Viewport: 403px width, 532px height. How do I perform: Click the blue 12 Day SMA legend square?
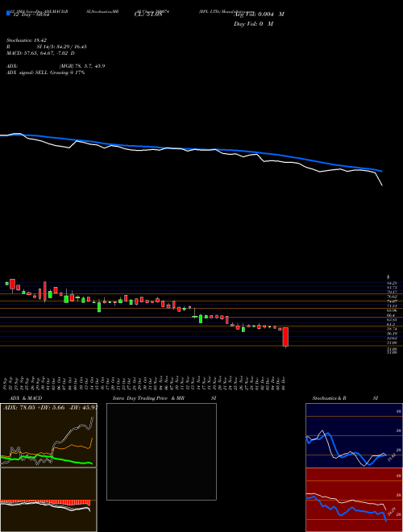(x=8, y=13)
